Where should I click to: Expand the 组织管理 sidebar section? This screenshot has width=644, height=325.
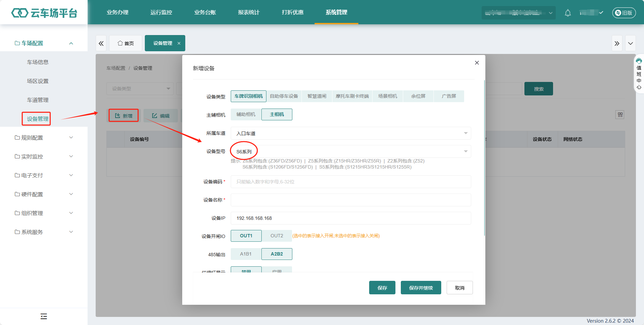click(44, 213)
